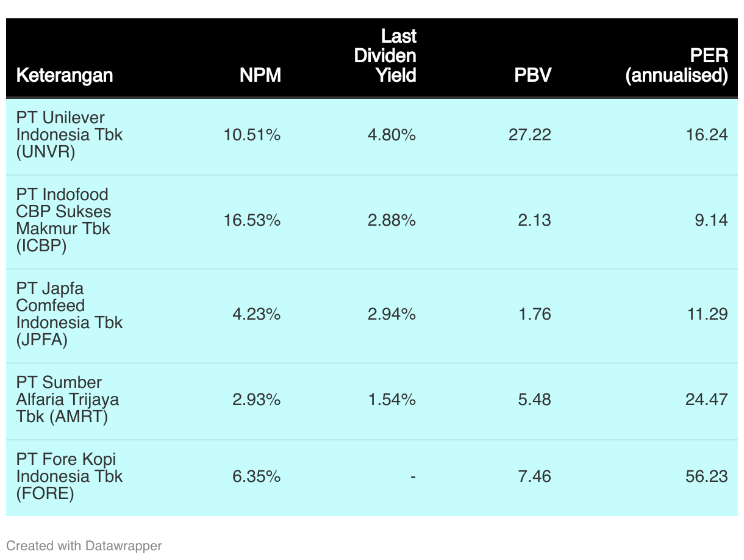Screen dimensions: 744x560
Task: Select AMRT PER value 24.47
Action: [x=707, y=400]
